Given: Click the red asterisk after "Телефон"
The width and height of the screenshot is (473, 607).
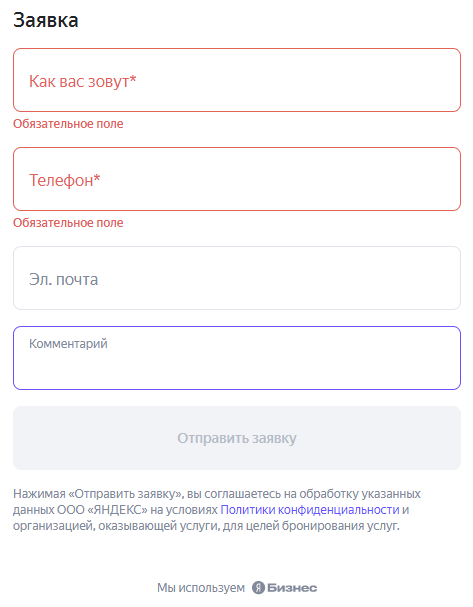Looking at the screenshot, I should [97, 178].
